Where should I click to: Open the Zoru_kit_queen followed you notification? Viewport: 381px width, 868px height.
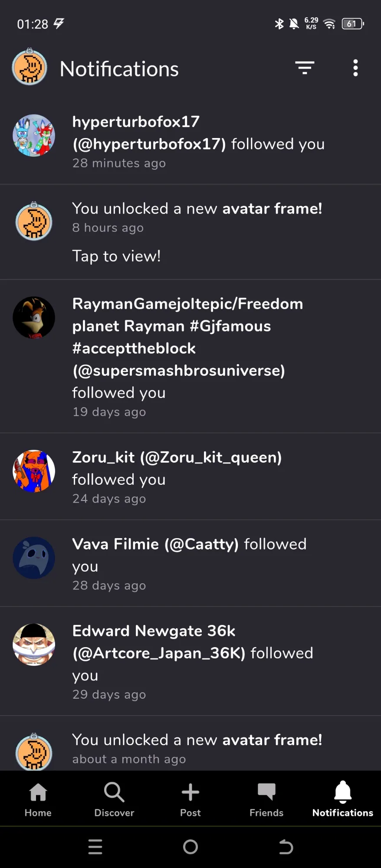coord(190,477)
